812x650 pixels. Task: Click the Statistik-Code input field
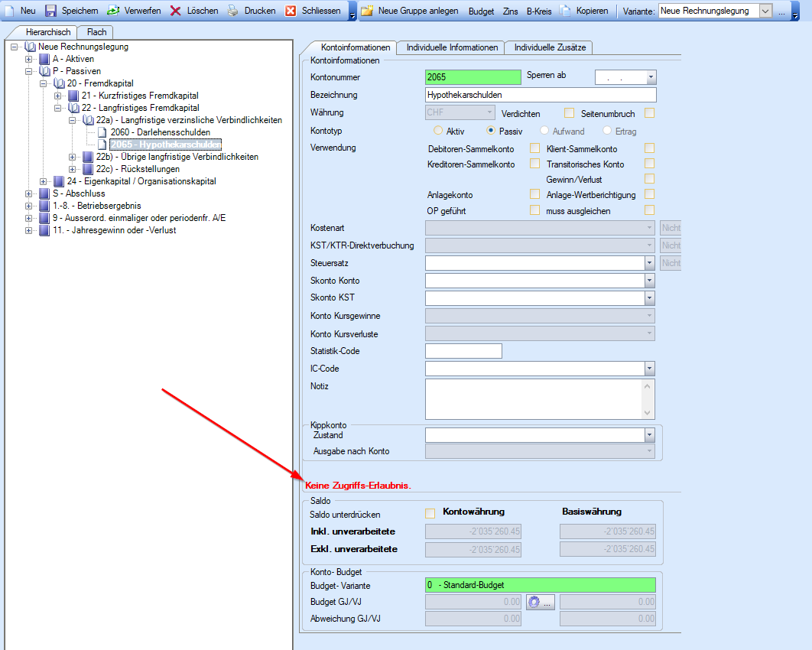[x=463, y=351]
